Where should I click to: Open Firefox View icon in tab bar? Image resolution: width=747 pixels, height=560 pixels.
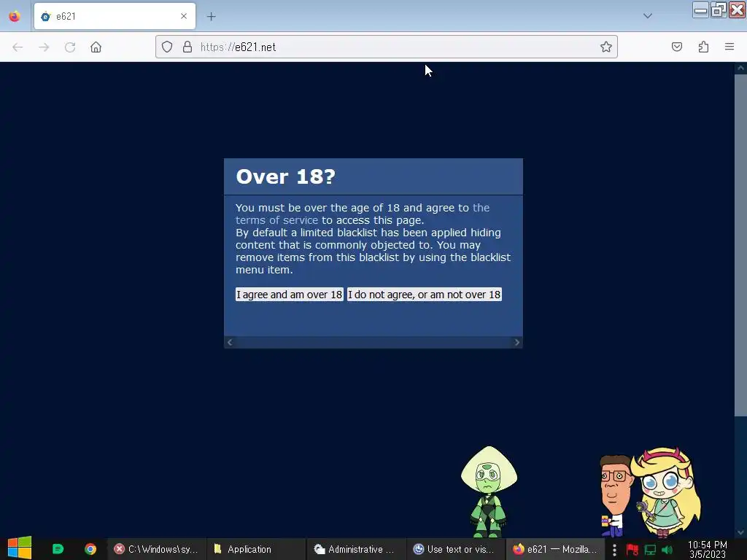click(15, 16)
